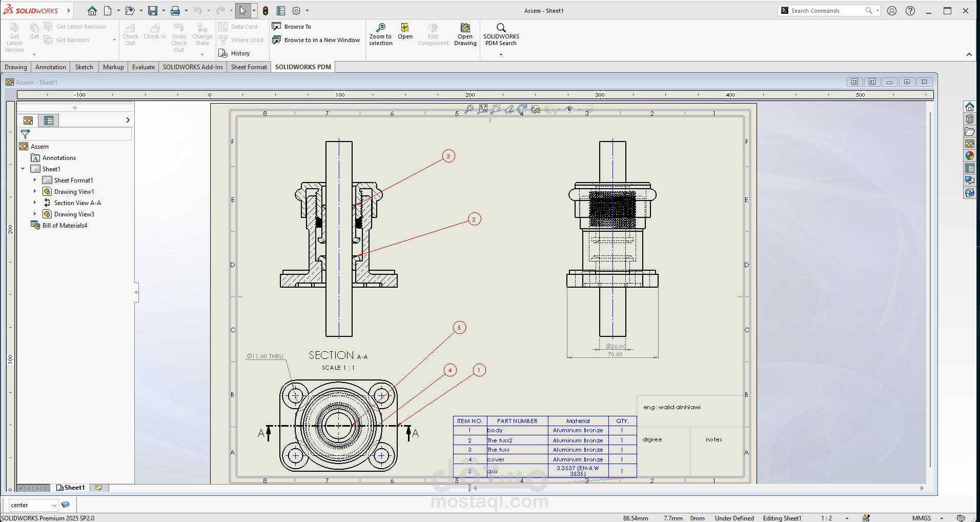The image size is (980, 522).
Task: Expand the SOLIDWORKS menu arrow
Action: pyautogui.click(x=69, y=10)
